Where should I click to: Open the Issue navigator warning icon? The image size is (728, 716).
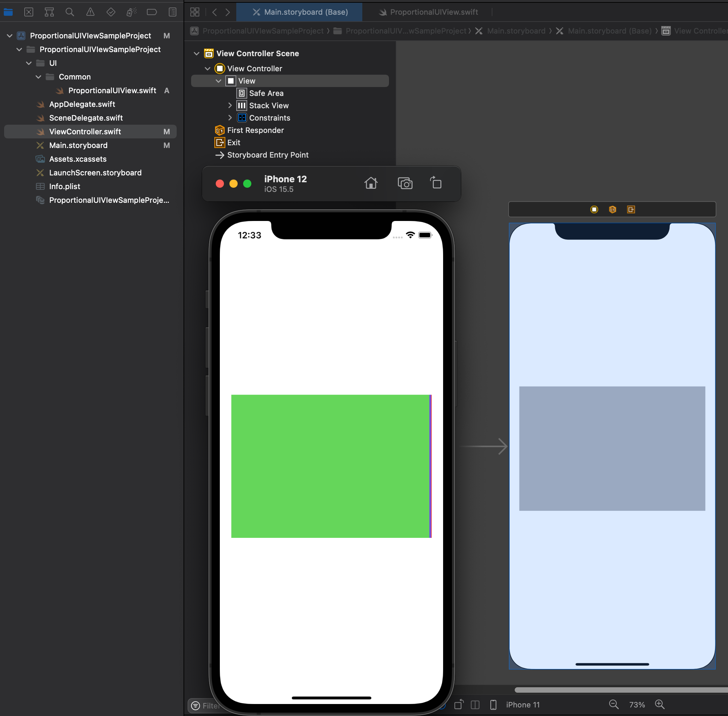pyautogui.click(x=90, y=12)
